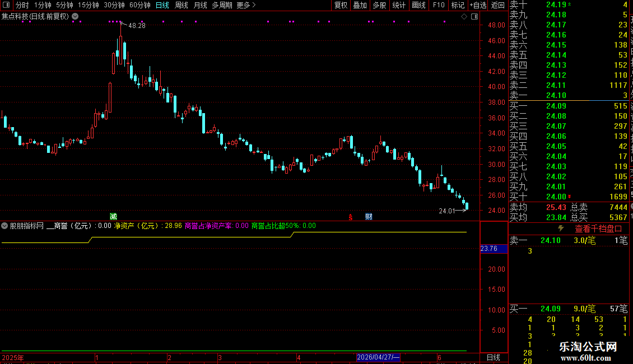633x364 pixels.
Task: Click 商誉占净资产率 indicator label
Action: 208,226
